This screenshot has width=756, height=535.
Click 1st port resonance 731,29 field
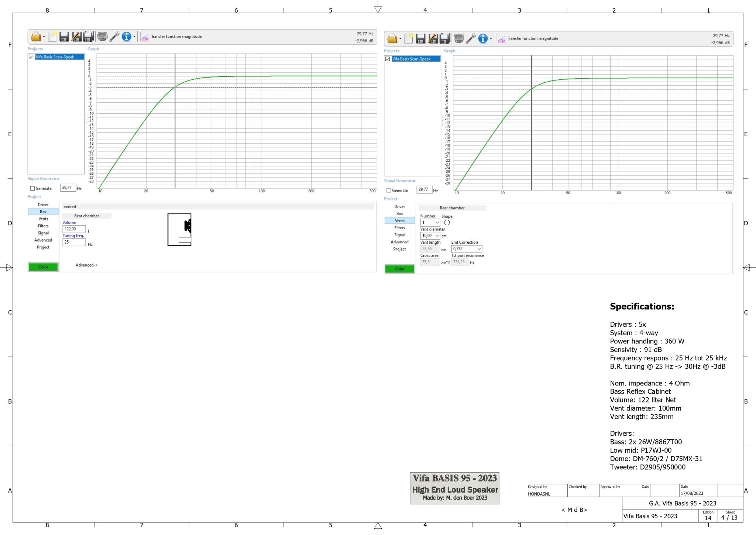460,262
